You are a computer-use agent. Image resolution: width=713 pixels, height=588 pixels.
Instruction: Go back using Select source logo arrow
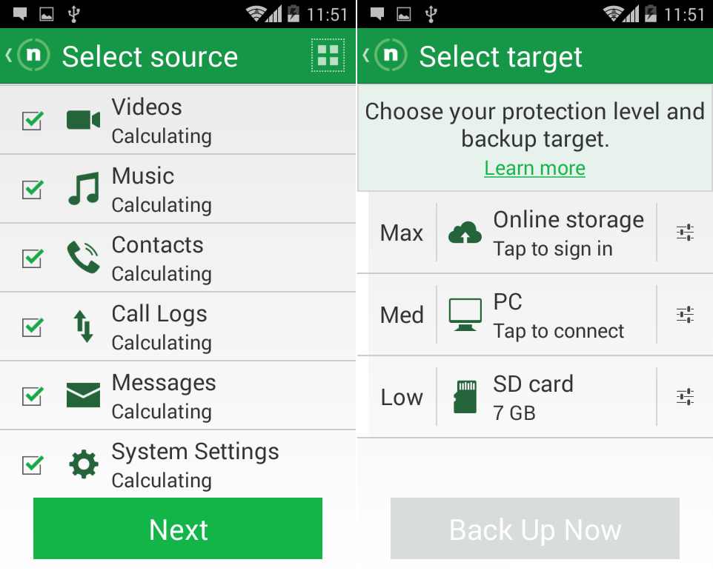coord(27,56)
